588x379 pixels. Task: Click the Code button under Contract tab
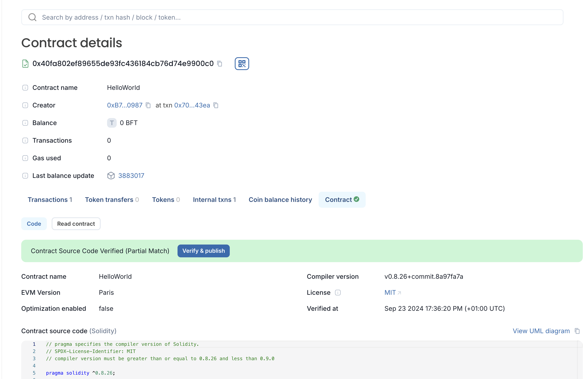click(x=34, y=224)
